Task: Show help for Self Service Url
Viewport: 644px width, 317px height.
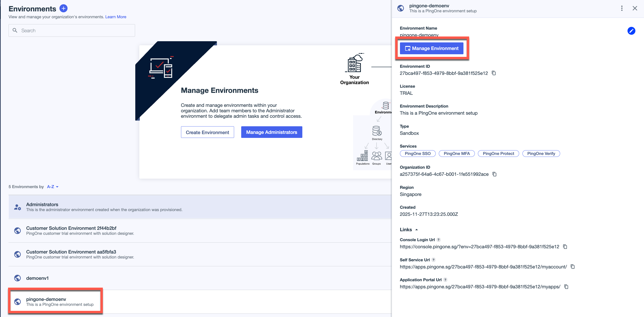Action: (434, 260)
